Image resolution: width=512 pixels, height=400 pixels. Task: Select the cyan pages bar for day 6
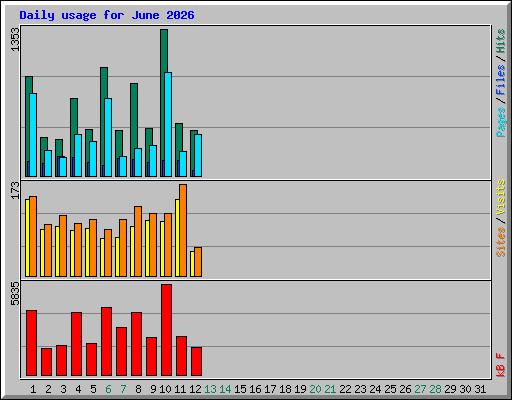(x=108, y=137)
